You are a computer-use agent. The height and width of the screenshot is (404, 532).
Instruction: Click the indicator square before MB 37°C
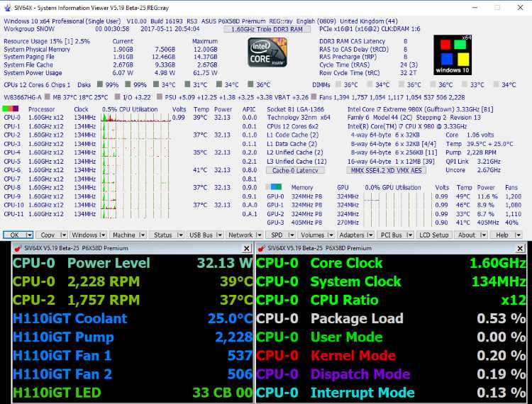(48, 97)
